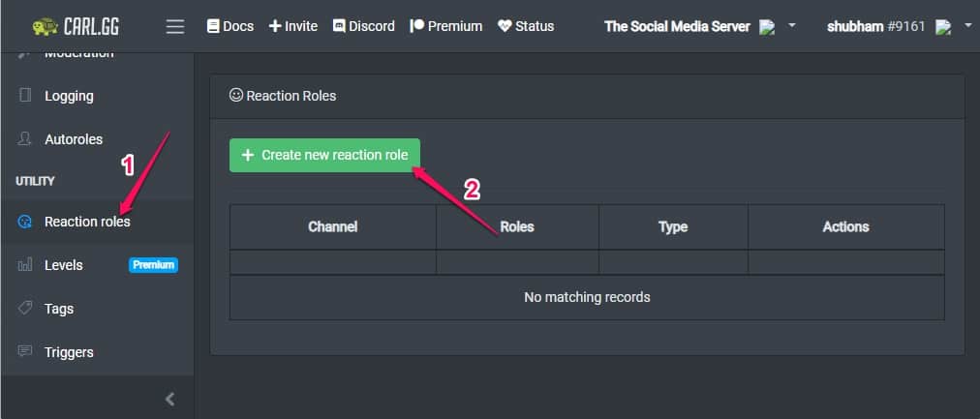Open the Discord link in navbar

(363, 26)
